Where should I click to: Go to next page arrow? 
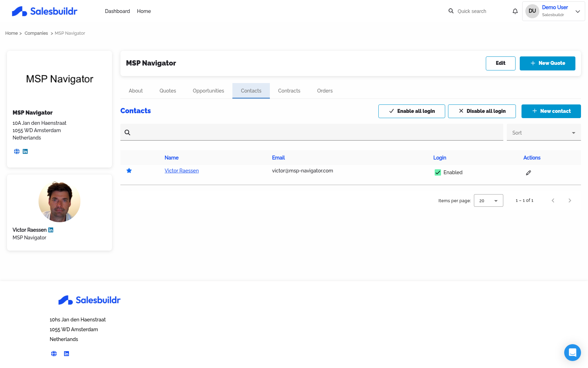coord(570,200)
